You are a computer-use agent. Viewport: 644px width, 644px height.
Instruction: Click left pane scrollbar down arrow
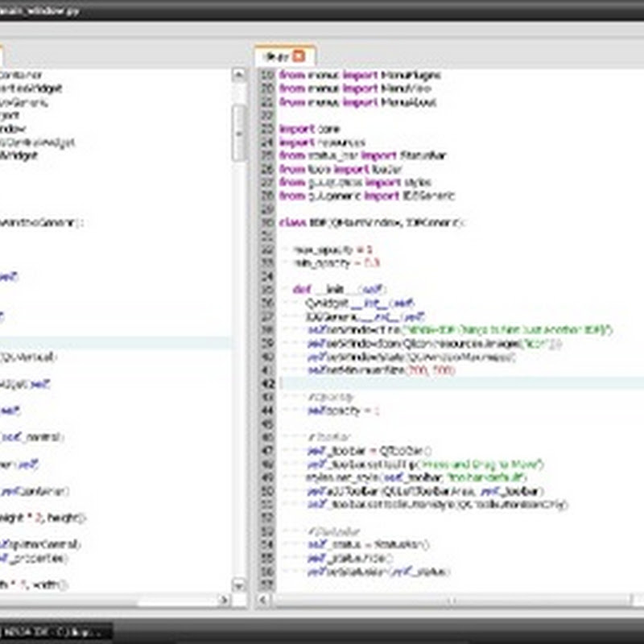coord(239,584)
